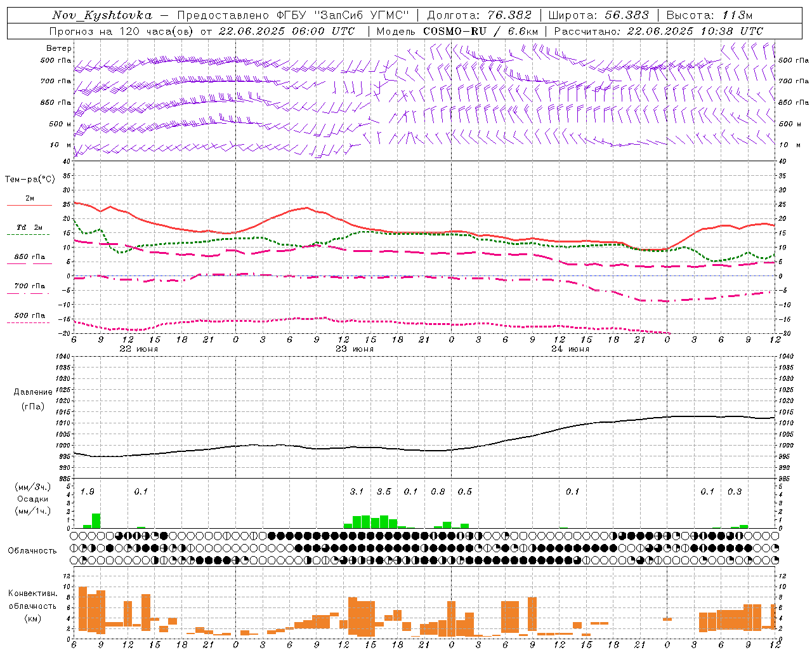Click the 1.9 precipitation total value

coord(88,491)
